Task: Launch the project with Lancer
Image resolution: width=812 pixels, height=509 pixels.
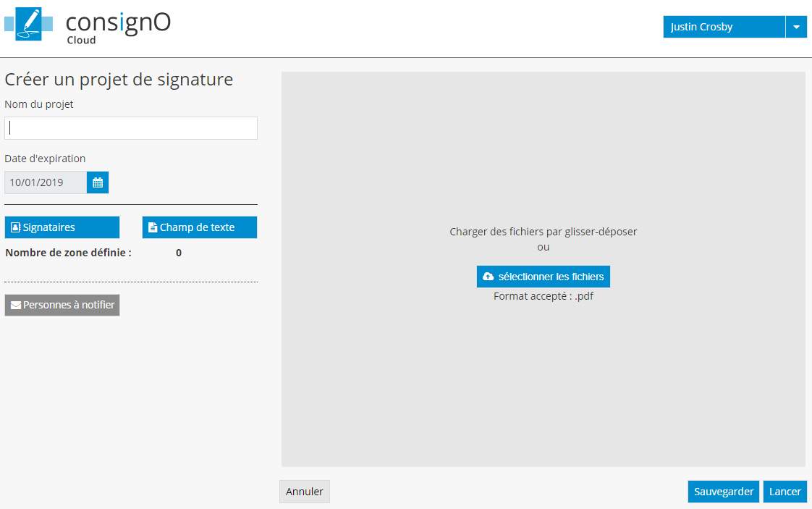Action: pyautogui.click(x=784, y=492)
